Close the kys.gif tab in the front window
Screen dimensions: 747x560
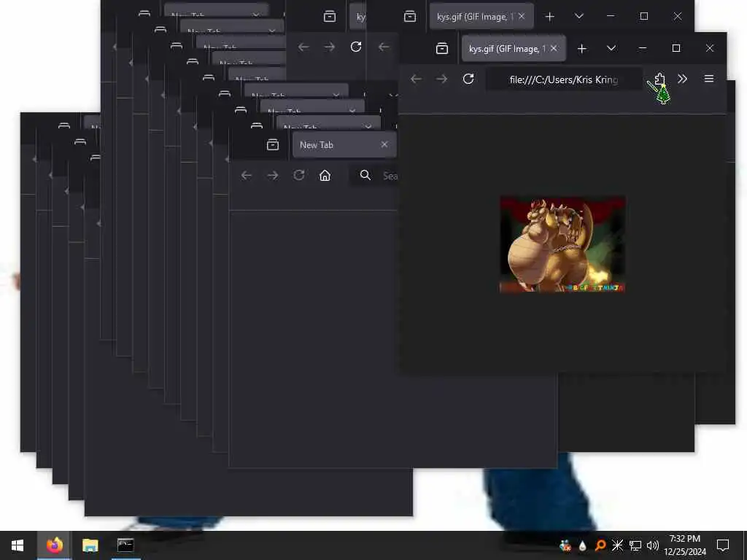[x=554, y=48]
